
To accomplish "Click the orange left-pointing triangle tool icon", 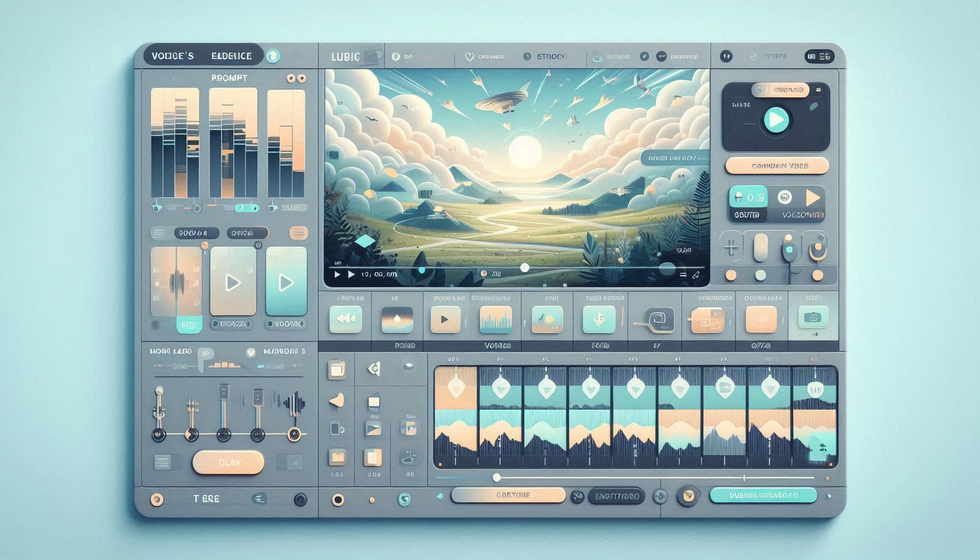I will pyautogui.click(x=337, y=401).
